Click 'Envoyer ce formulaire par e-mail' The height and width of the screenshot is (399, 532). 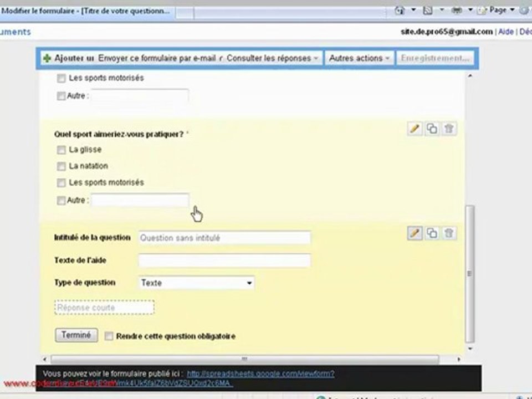pos(157,58)
